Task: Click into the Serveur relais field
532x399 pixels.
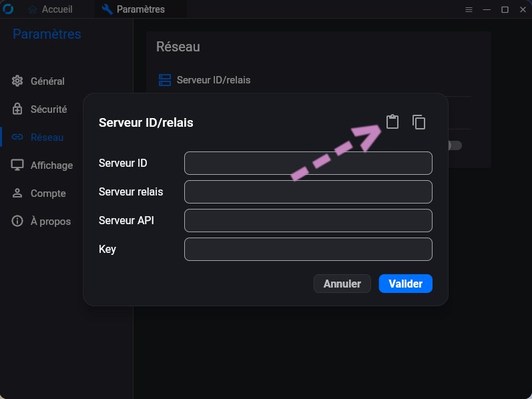Action: (x=308, y=191)
